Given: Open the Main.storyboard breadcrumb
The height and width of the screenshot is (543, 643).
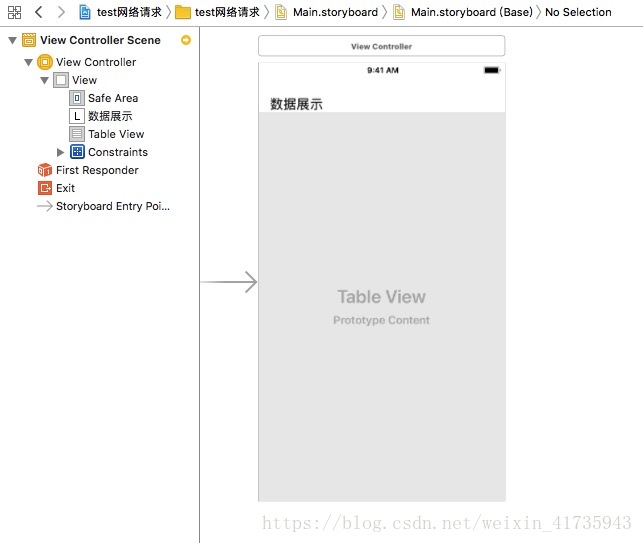Looking at the screenshot, I should click(x=335, y=12).
